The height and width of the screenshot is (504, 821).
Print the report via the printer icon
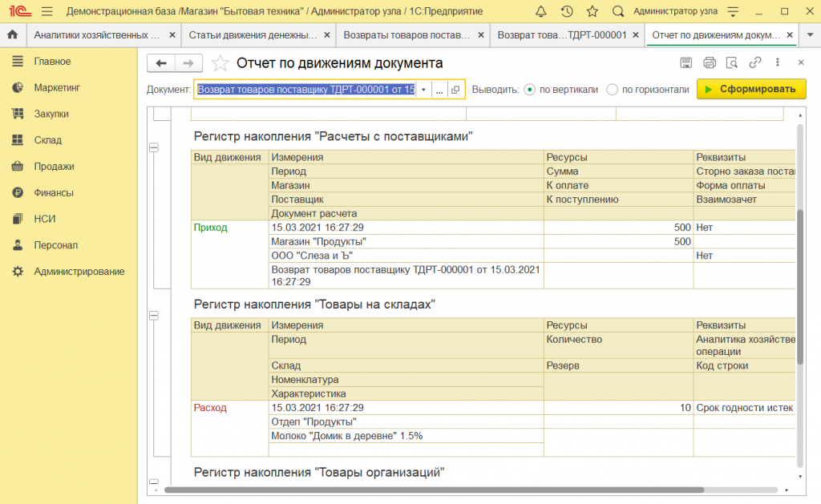tap(710, 62)
